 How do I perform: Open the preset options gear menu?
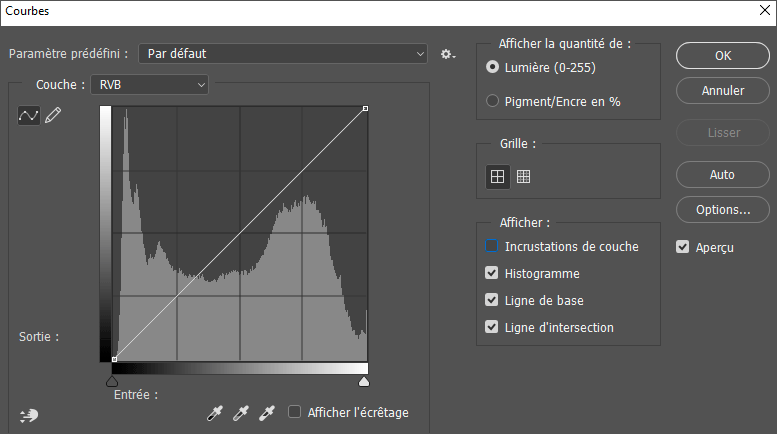[448, 53]
